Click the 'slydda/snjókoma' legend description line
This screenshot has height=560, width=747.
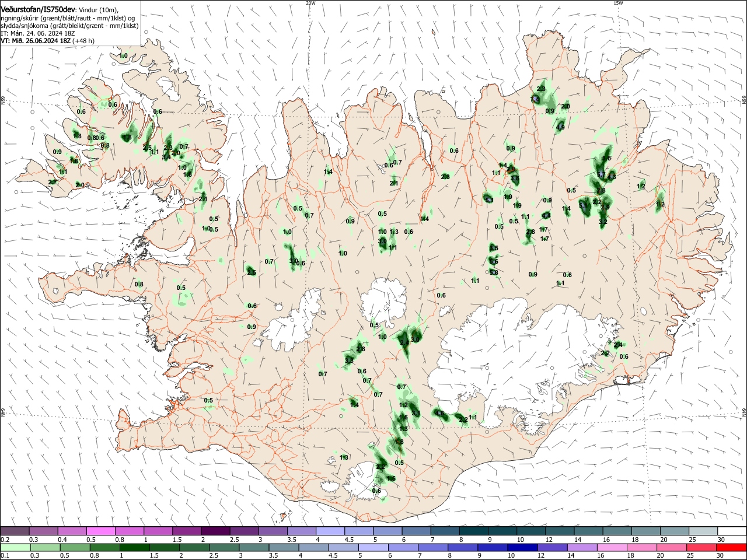click(69, 26)
